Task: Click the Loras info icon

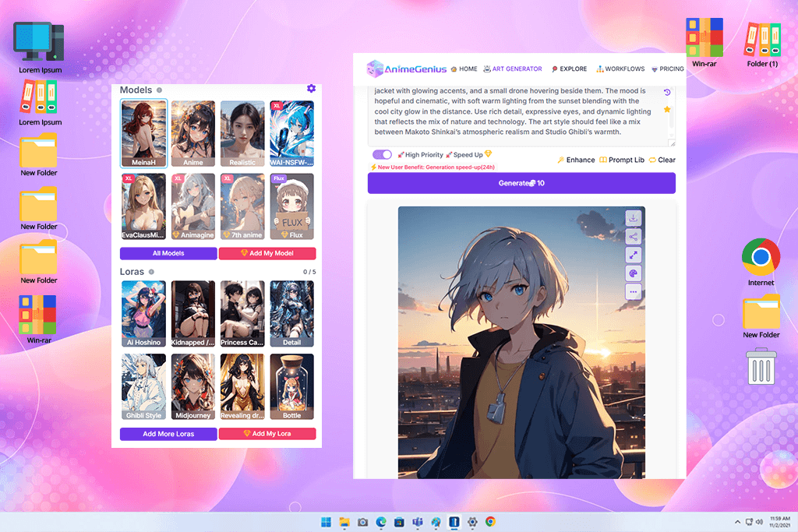Action: (151, 272)
